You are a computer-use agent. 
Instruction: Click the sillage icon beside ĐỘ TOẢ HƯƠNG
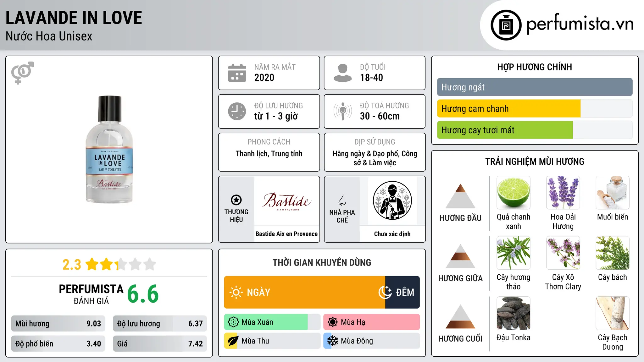[342, 111]
